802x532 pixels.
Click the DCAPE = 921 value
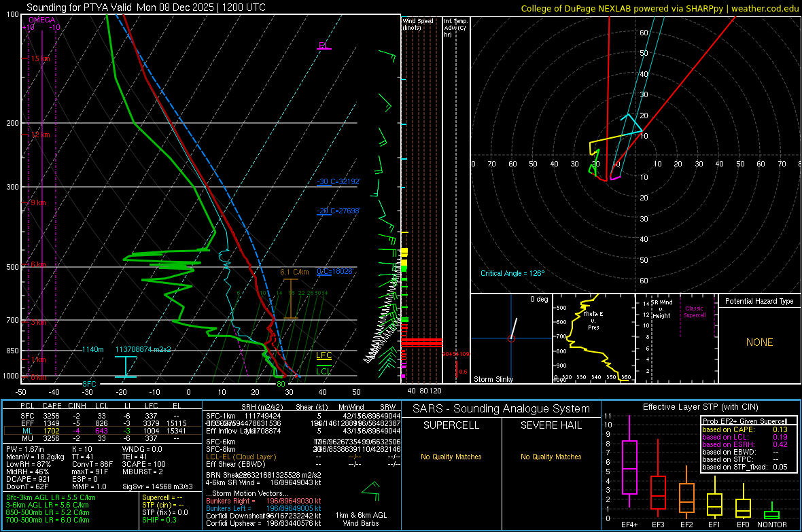28,479
